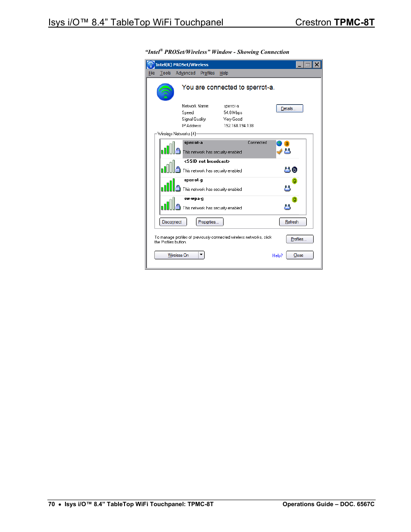Click the speed value 54.0 Mbps
Viewport: 411px width, 532px height.
(x=233, y=112)
